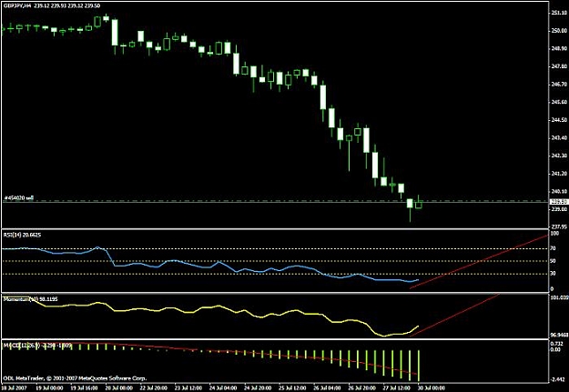Click the 30 Jul 00:00 time label
569x392 pixels.
(430, 387)
